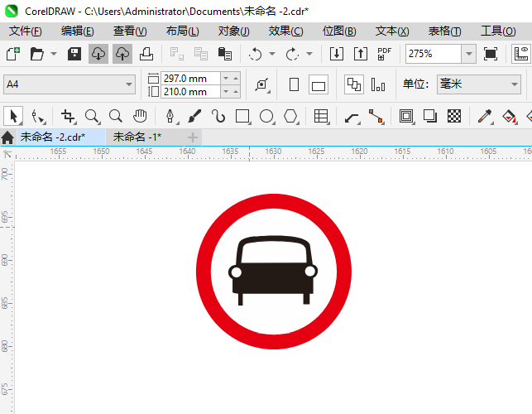
Task: Click the black car shape
Action: (273, 277)
